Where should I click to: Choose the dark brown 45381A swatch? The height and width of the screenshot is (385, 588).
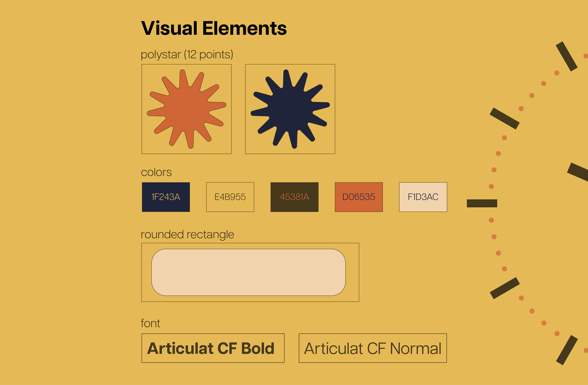click(294, 197)
